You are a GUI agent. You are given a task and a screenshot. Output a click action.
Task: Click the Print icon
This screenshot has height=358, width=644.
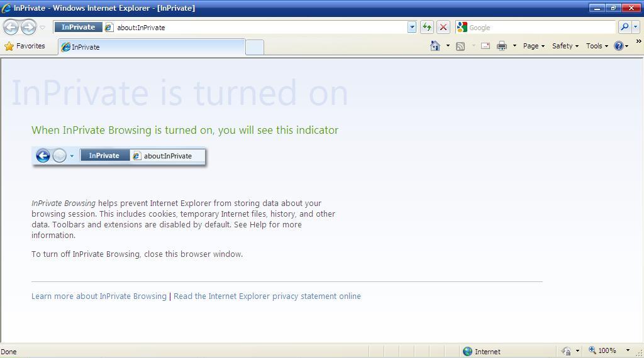(501, 46)
